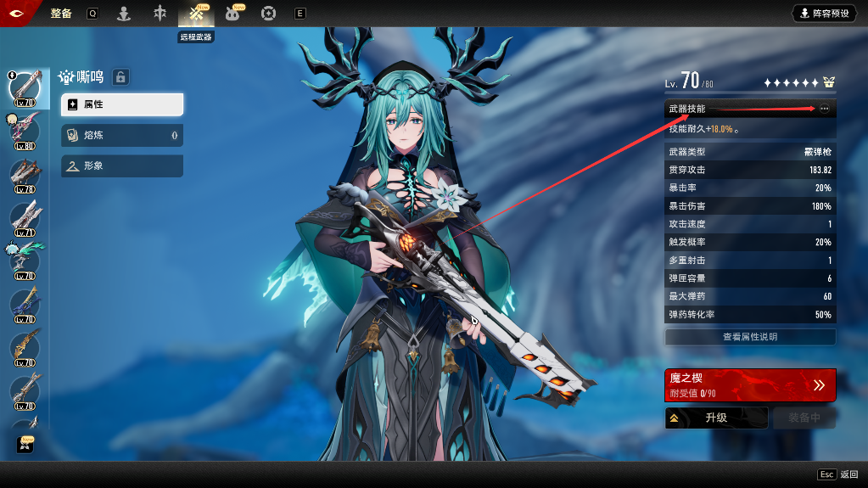Expand the 魔之楔 panel with double arrows

[x=818, y=385]
